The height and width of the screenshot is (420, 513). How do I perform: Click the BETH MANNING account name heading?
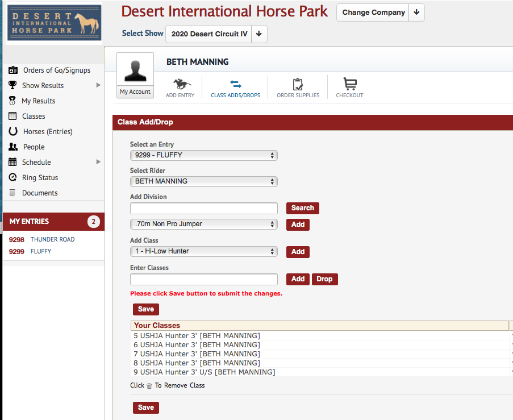(x=198, y=62)
